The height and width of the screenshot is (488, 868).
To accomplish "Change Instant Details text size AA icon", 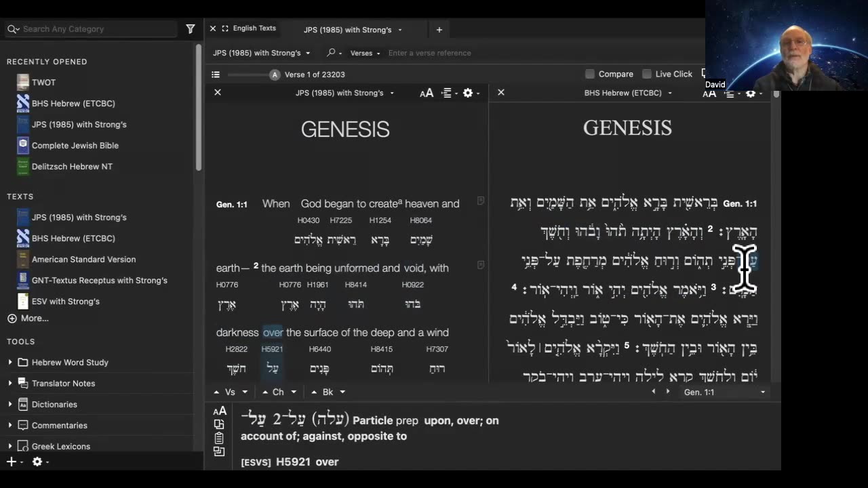I will click(x=220, y=411).
